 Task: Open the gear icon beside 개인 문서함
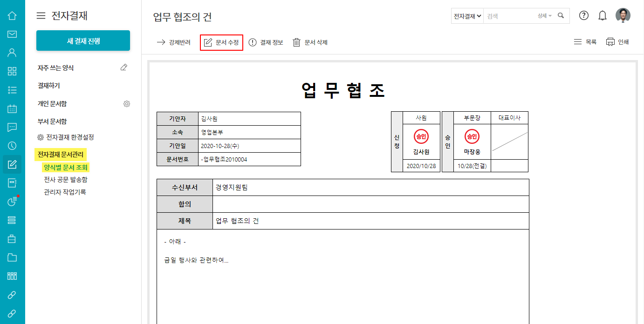point(126,104)
